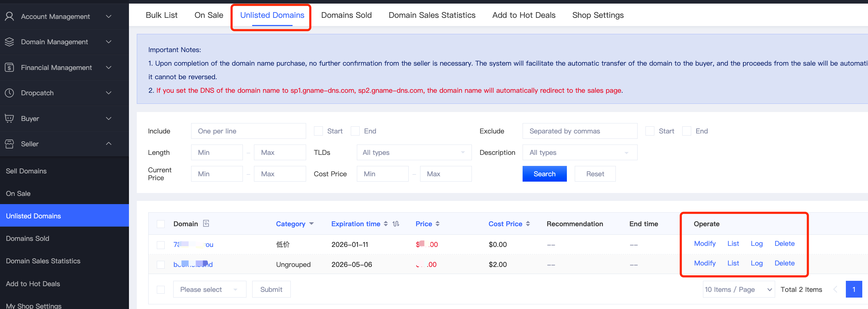Sort by Cost Price arrows
Image resolution: width=868 pixels, height=309 pixels.
[x=528, y=224]
